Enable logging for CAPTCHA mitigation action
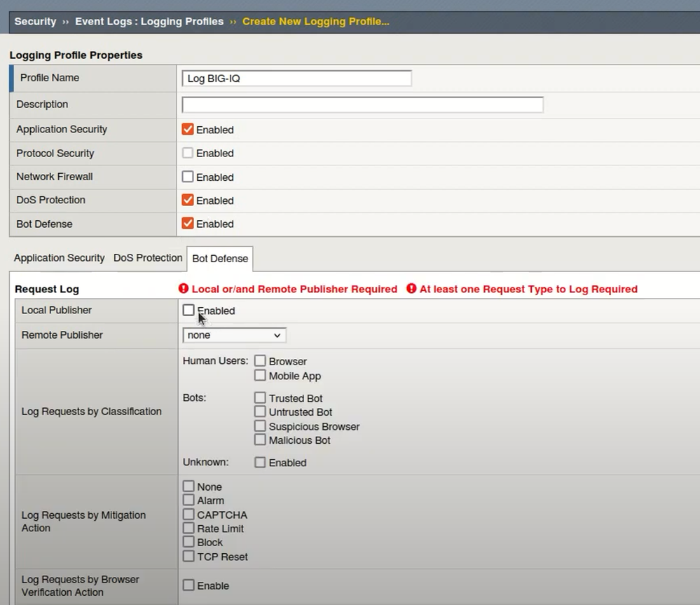 pyautogui.click(x=188, y=515)
